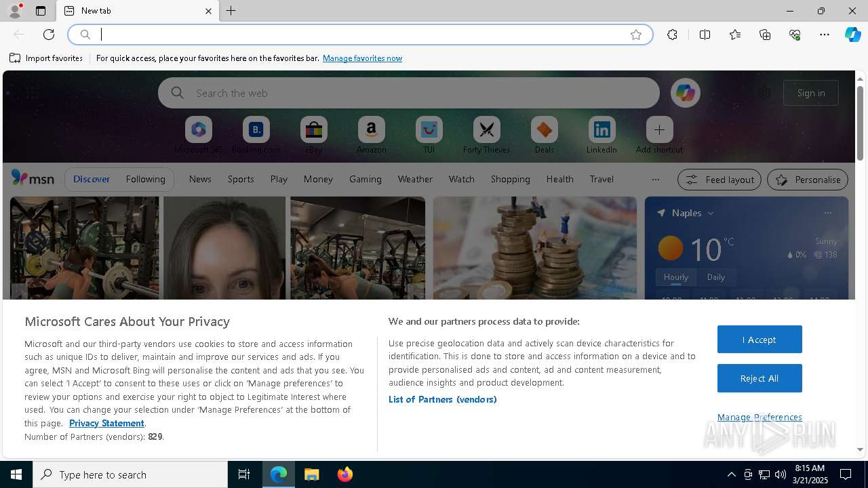This screenshot has height=488, width=868.
Task: Open Collections panel
Action: coord(765,35)
